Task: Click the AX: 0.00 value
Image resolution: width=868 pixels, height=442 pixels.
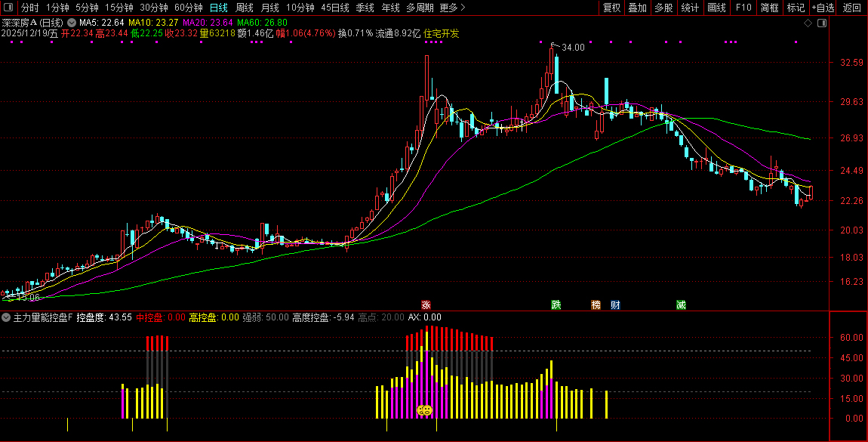Action: [425, 317]
